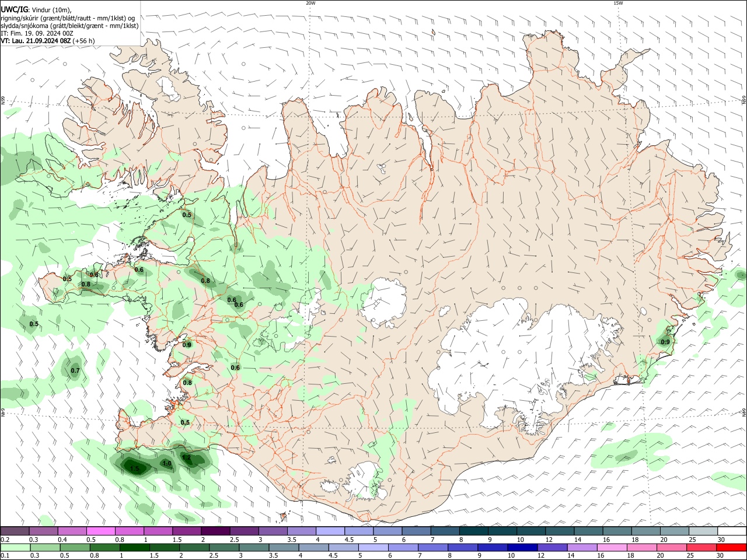Click the 1.5 purple swatch in upper legend row
Viewport: 747px width, 560px height.
point(187,531)
